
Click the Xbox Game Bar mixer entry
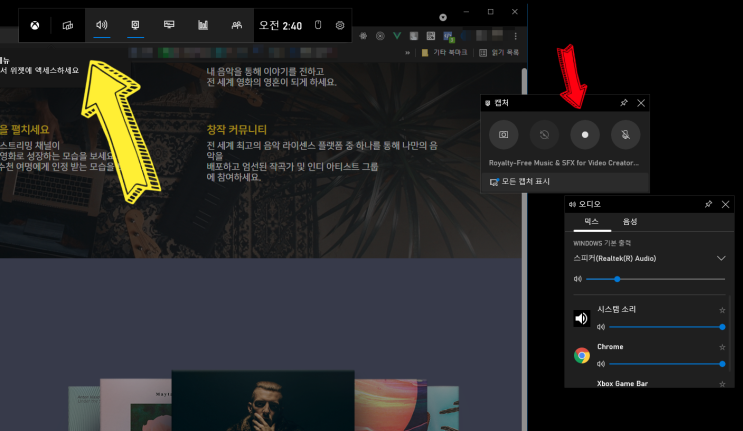click(x=622, y=384)
